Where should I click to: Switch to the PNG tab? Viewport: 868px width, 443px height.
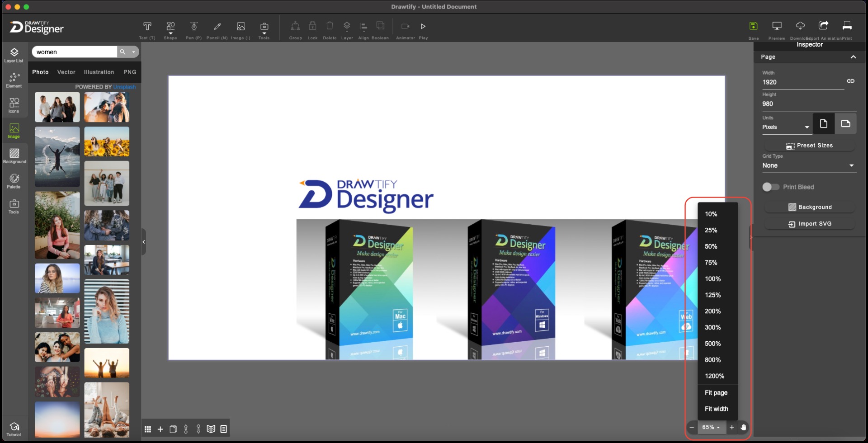point(130,72)
